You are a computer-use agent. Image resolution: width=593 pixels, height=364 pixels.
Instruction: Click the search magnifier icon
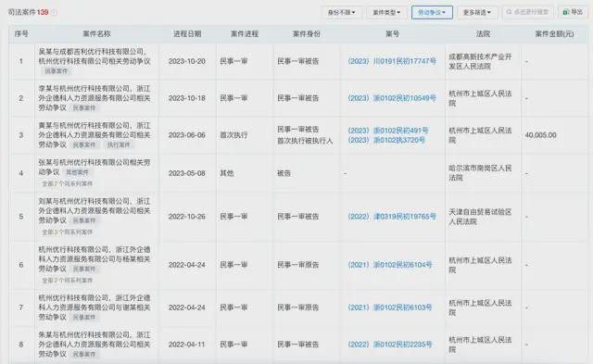[509, 12]
